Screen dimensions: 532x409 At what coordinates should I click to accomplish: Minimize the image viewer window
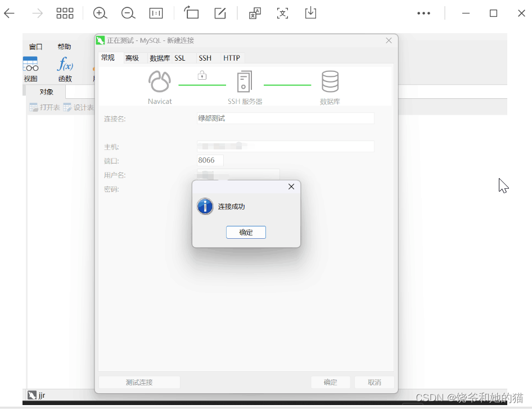pos(466,13)
